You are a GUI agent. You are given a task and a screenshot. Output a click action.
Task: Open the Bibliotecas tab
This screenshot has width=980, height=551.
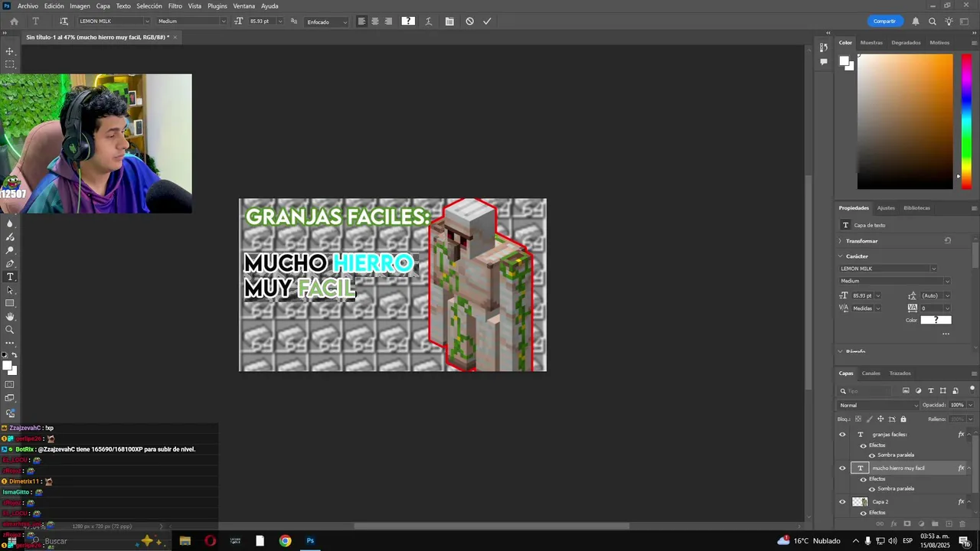pos(917,208)
